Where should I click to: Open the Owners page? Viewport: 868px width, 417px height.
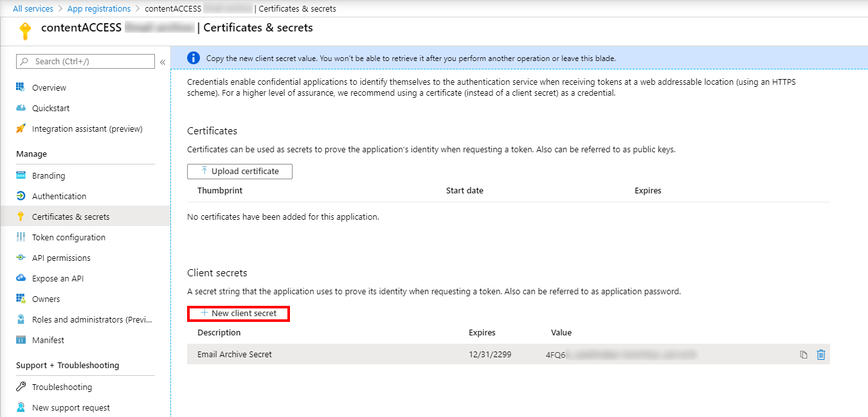pos(46,299)
